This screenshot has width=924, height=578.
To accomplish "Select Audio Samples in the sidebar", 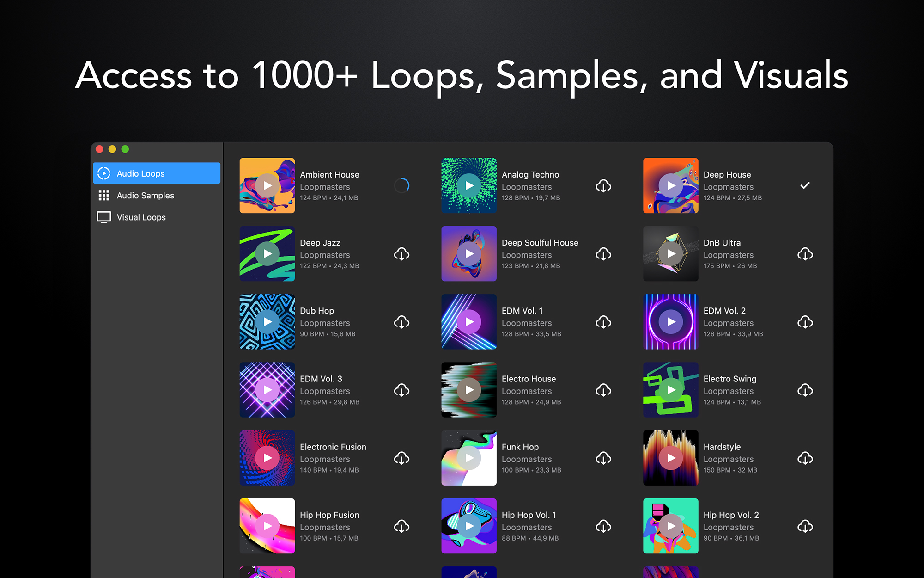I will click(x=145, y=196).
